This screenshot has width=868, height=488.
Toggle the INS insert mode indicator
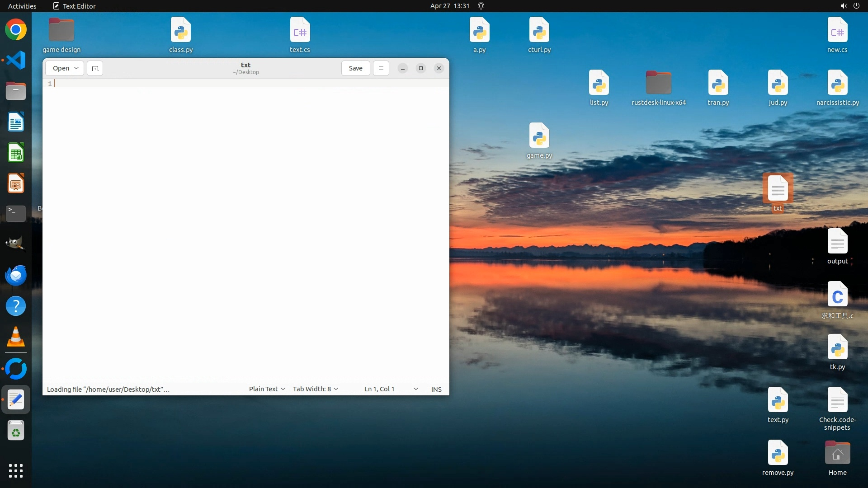point(436,389)
